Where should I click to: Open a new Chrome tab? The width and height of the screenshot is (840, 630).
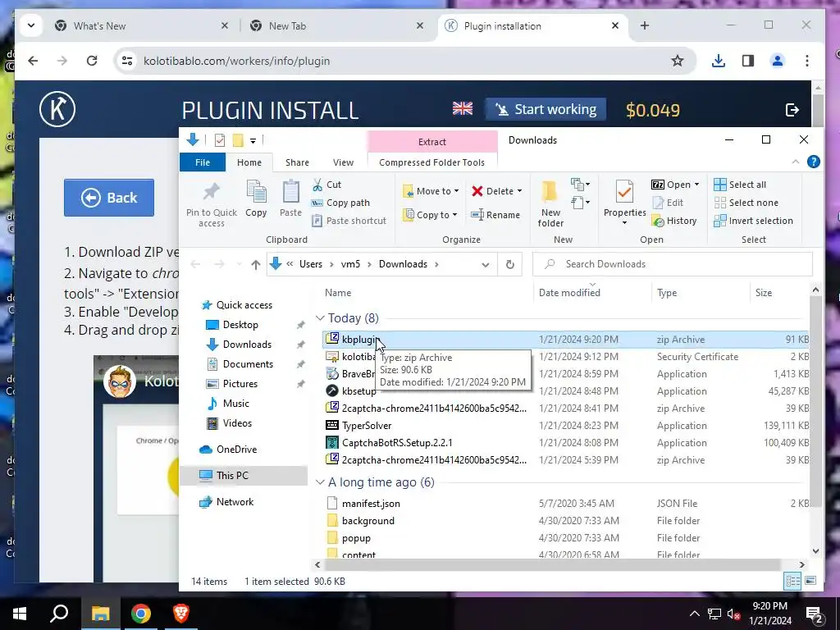coord(645,25)
